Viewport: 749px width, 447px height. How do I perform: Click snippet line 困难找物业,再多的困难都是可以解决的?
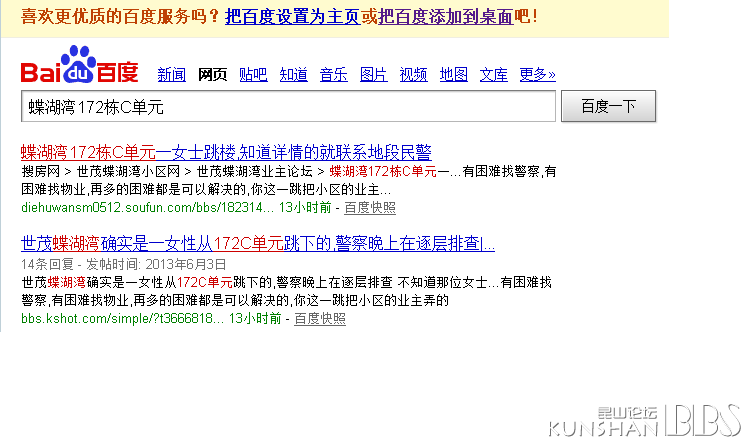[206, 190]
